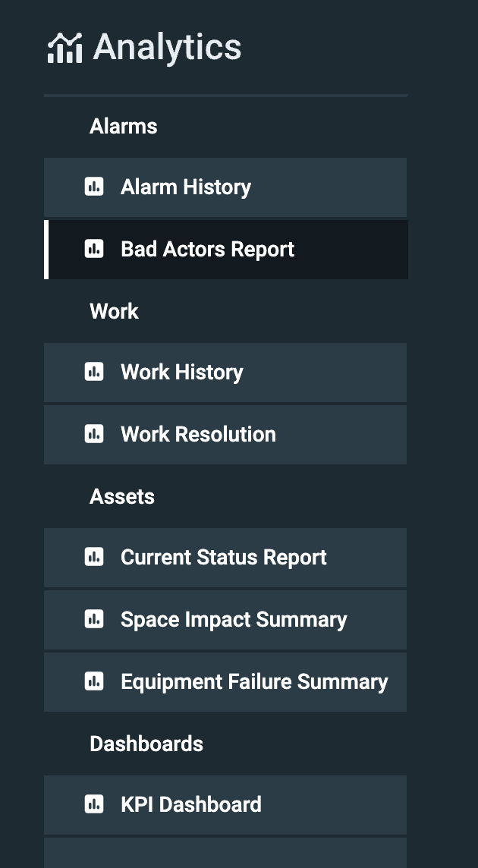Open the Alarm History report
This screenshot has width=478, height=868.
coord(186,187)
